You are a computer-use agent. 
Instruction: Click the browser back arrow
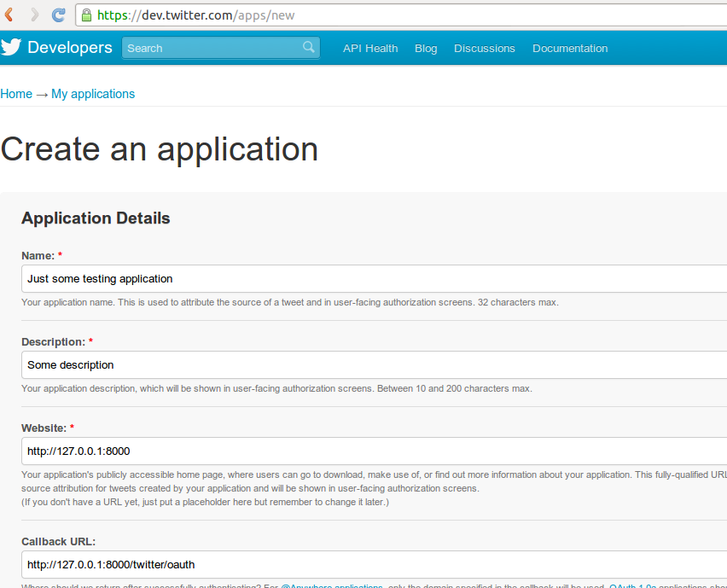[9, 15]
